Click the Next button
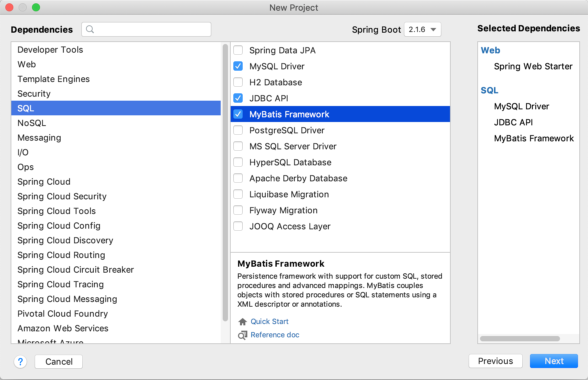The height and width of the screenshot is (380, 588). click(554, 361)
